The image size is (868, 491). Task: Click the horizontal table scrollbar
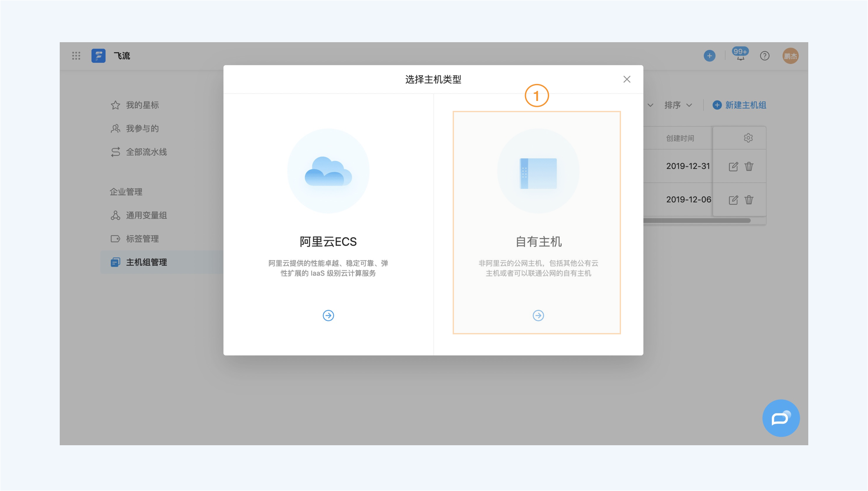[x=697, y=220]
